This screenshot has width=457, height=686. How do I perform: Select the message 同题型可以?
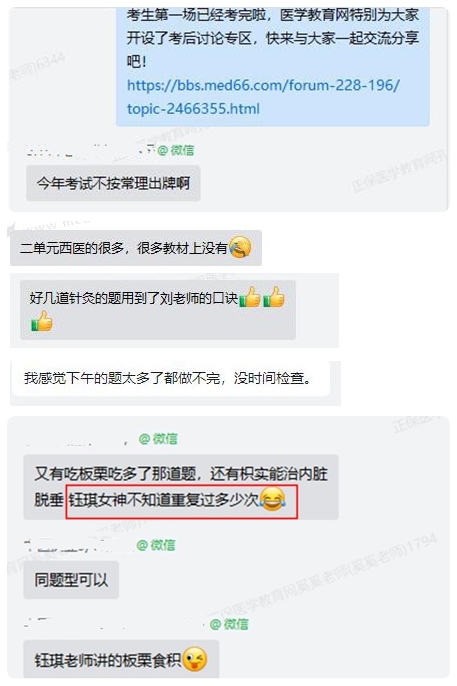tap(71, 580)
